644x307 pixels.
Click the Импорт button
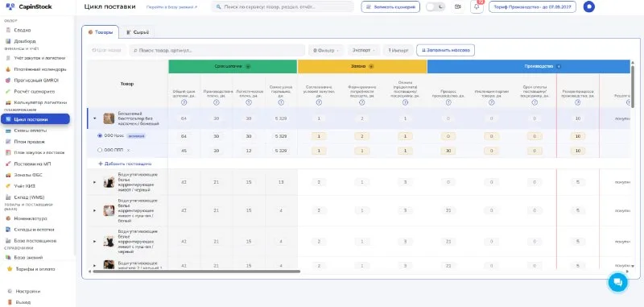pos(398,50)
